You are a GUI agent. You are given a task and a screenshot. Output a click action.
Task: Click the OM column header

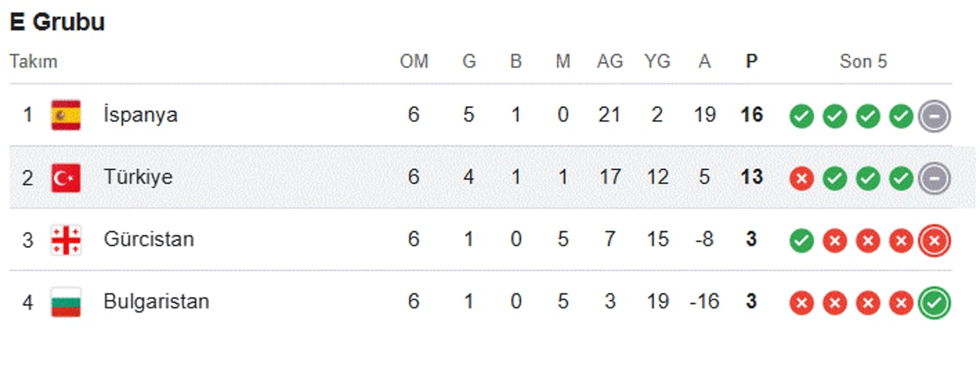[414, 62]
